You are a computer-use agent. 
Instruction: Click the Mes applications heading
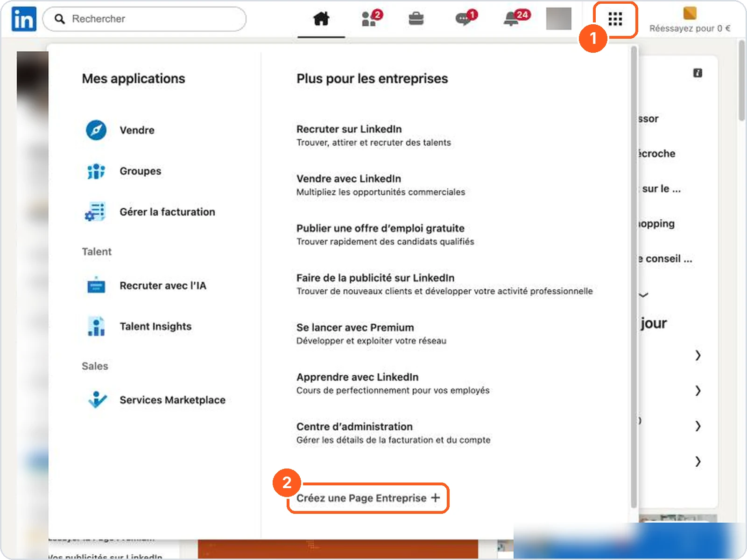pyautogui.click(x=134, y=78)
